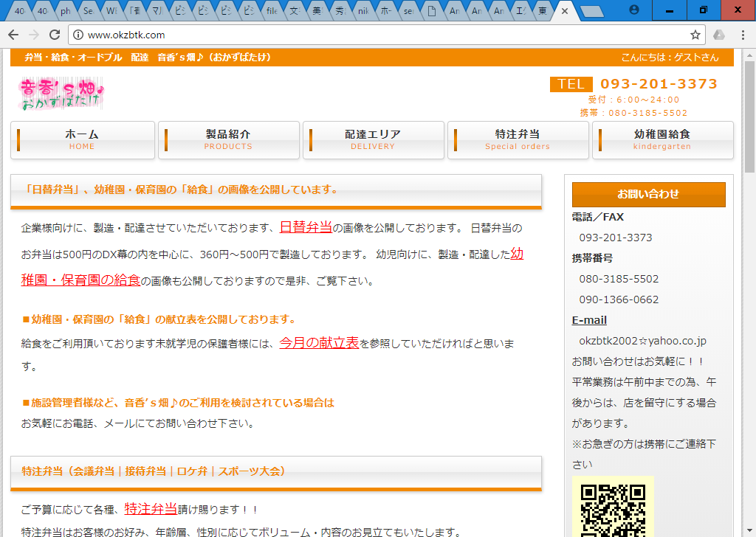Minimize the Chrome window

pos(669,10)
